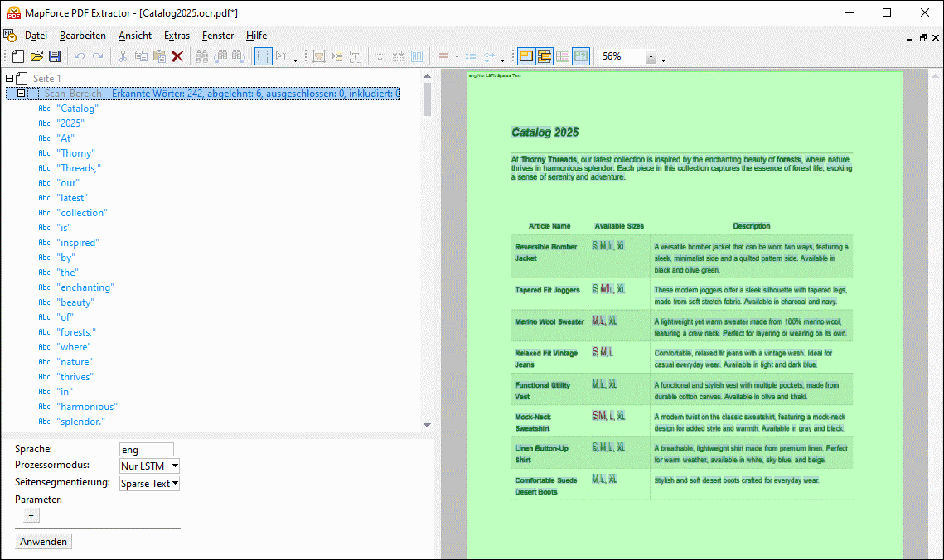The height and width of the screenshot is (560, 944).
Task: Click the red X delete icon
Action: click(177, 56)
